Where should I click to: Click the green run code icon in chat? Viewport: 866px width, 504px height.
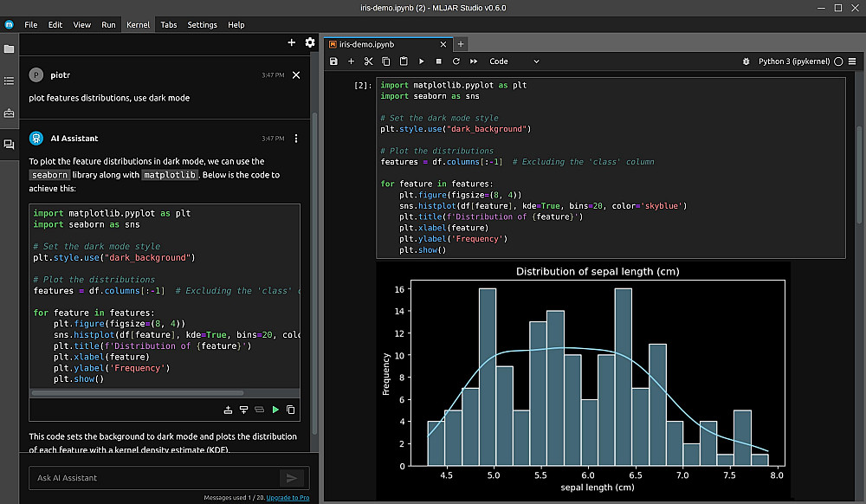point(275,410)
